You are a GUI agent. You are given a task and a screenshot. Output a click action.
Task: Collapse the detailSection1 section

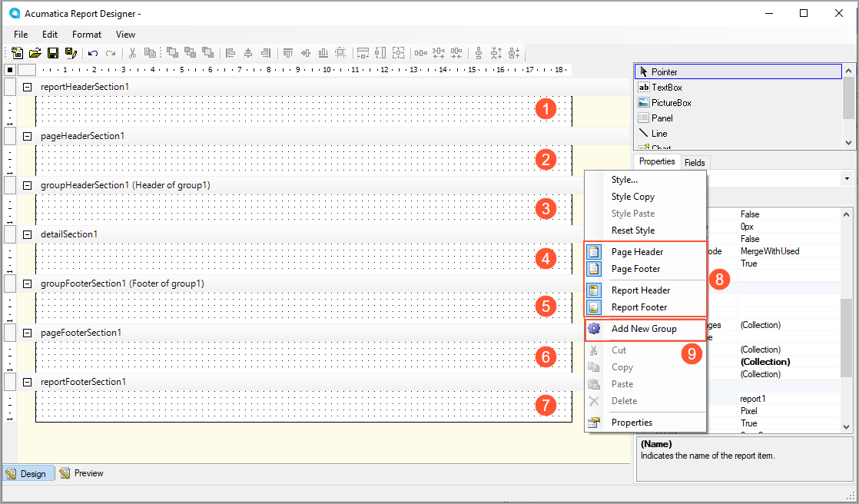click(x=27, y=234)
